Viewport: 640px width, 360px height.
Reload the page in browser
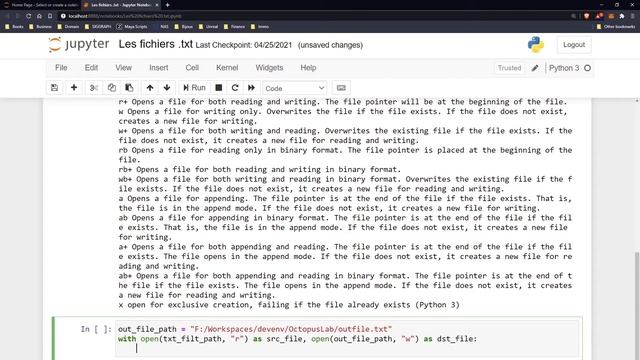(x=29, y=16)
